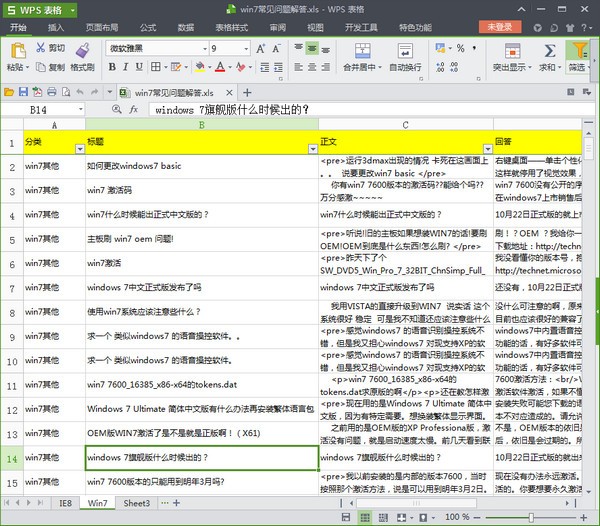
Task: Click the cell borders icon
Action: (x=156, y=67)
